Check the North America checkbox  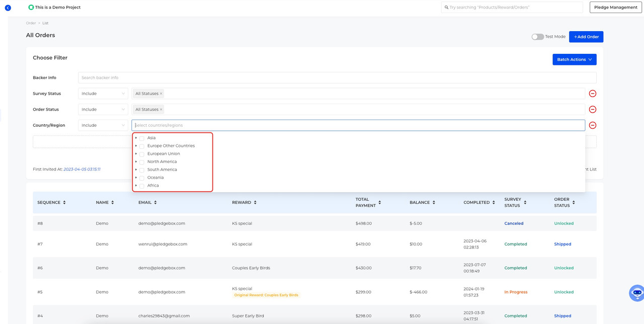pos(142,162)
